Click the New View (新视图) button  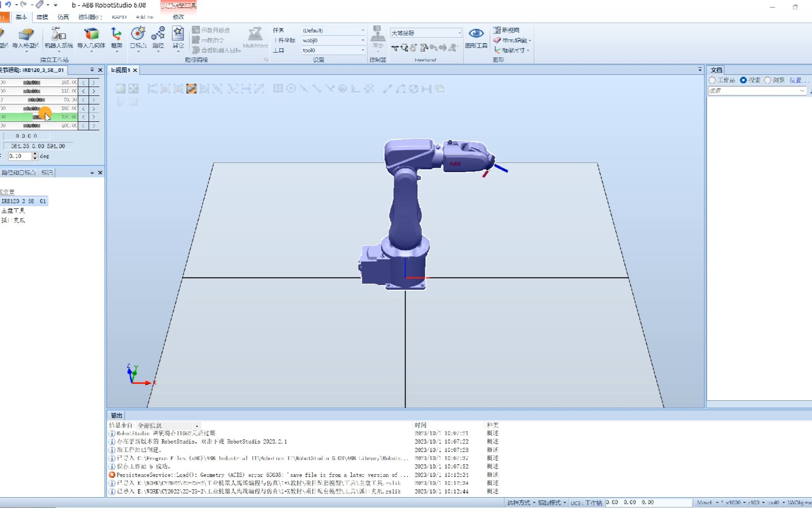[x=506, y=30]
